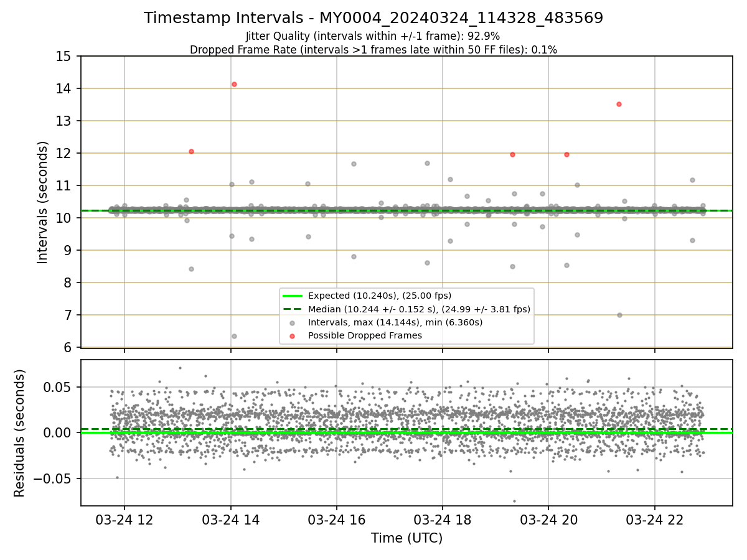Click the residuals tick label '−0.05'
The height and width of the screenshot is (560, 747).
click(x=53, y=479)
